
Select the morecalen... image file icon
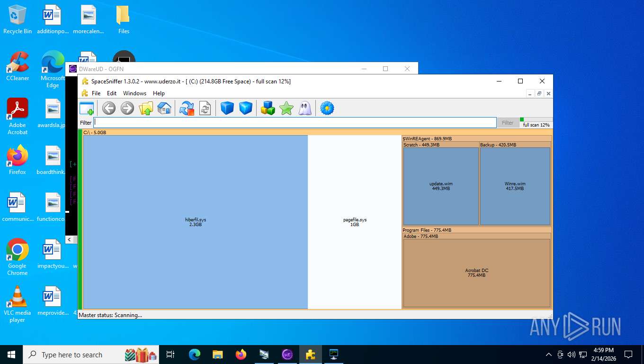88,19
